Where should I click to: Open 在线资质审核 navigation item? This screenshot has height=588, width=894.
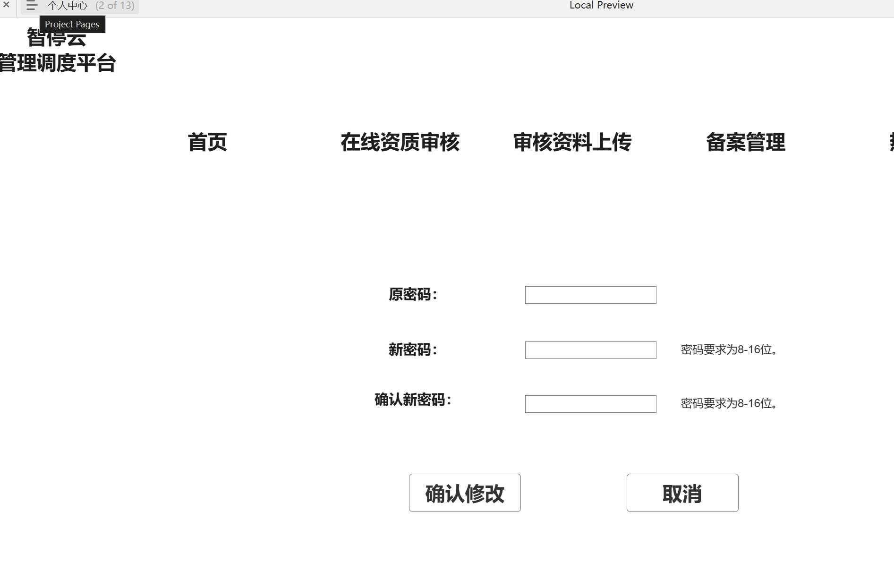click(400, 142)
